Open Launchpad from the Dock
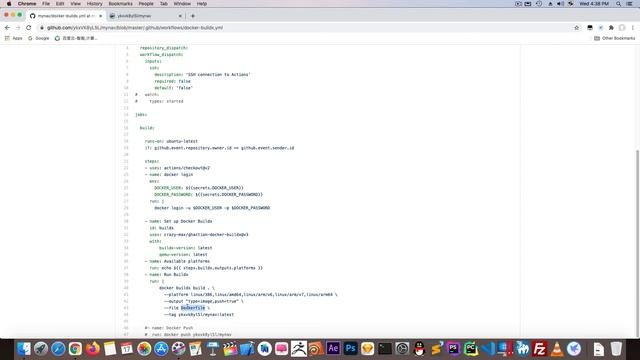Viewport: 640px width, 360px height. coord(41,349)
